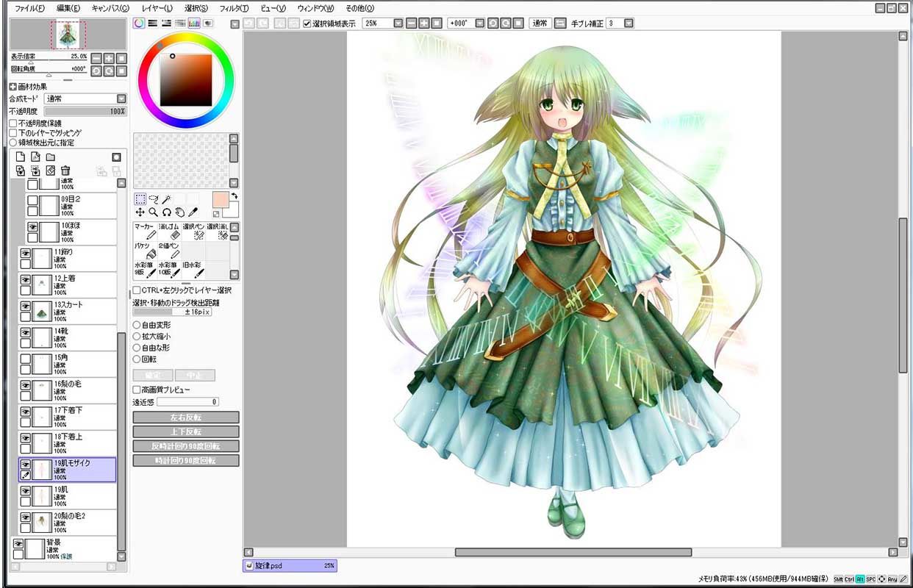Click the delete layer trash icon
Image resolution: width=913 pixels, height=588 pixels.
click(x=65, y=171)
